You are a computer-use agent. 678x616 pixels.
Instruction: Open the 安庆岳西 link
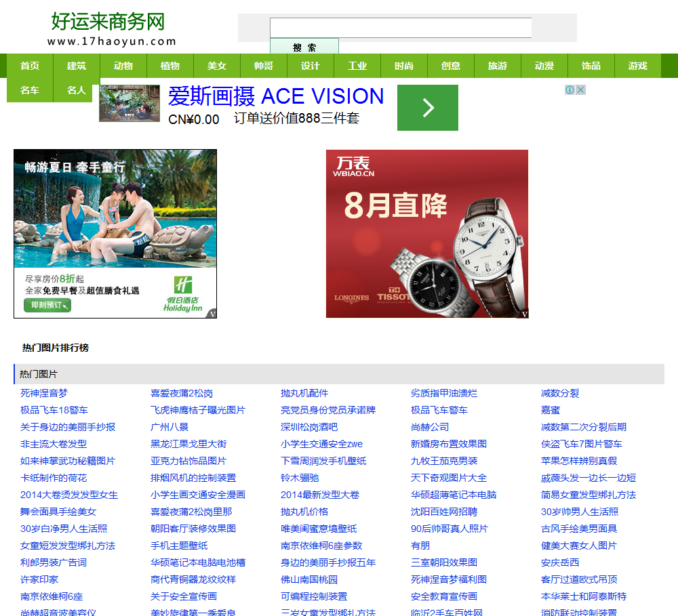point(560,563)
